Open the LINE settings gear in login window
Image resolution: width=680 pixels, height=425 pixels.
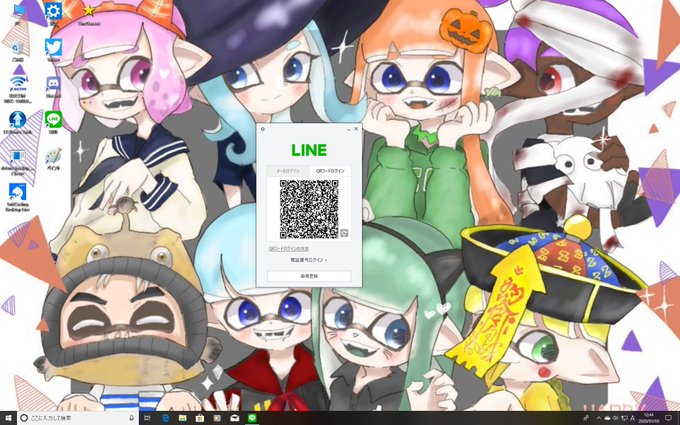click(x=263, y=129)
